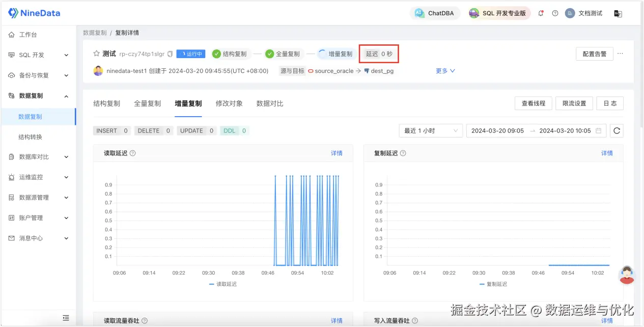Open the 最近 1 小时 time range dropdown

pyautogui.click(x=431, y=131)
